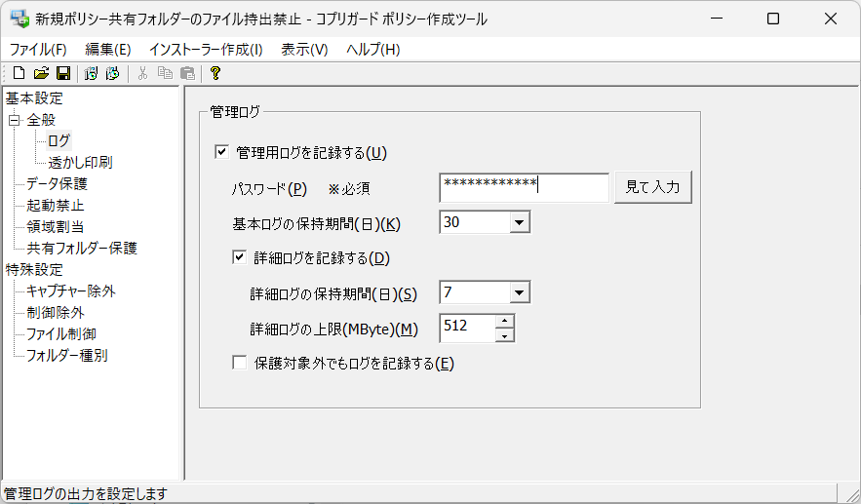Click the copy icon in toolbar

coord(166,73)
